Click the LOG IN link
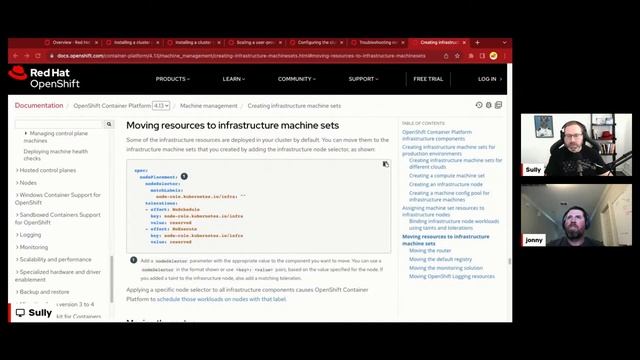The width and height of the screenshot is (640, 360). tap(490, 79)
